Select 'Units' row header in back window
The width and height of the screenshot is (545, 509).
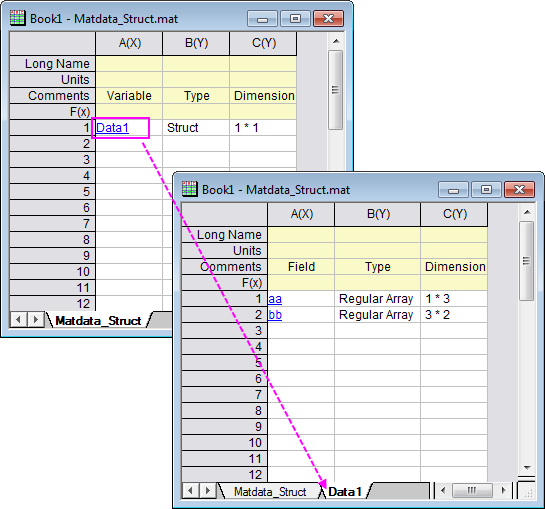[x=52, y=80]
